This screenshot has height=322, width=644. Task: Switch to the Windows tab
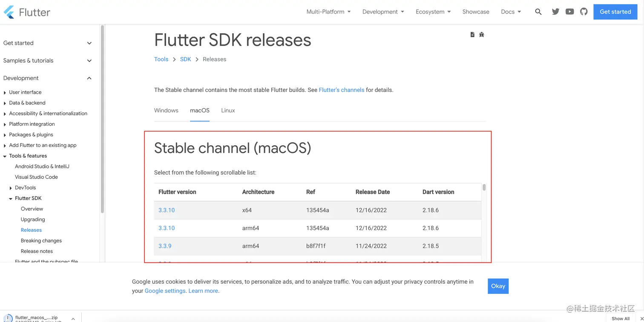coord(166,110)
